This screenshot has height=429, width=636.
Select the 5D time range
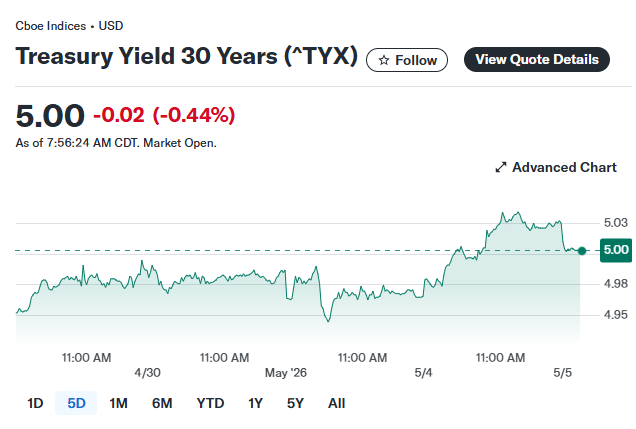(76, 403)
